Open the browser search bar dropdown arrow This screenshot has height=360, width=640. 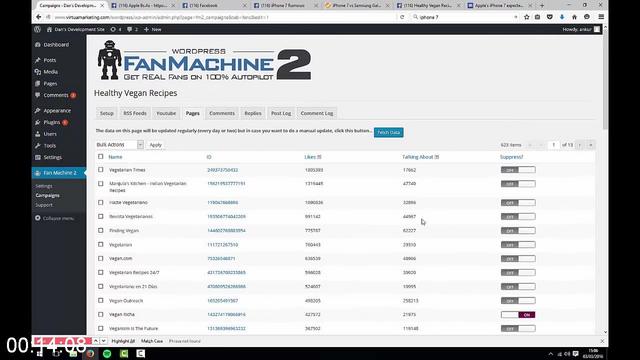point(516,17)
